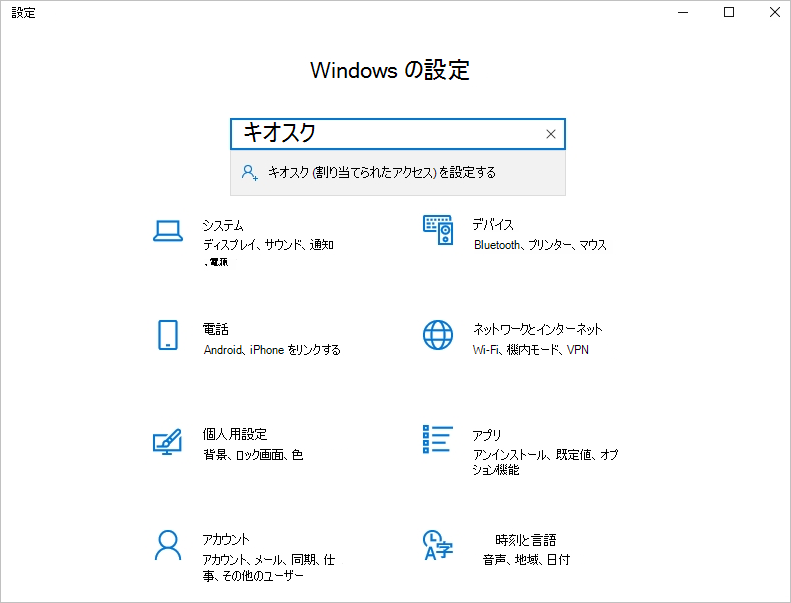
Task: Click the text Wi-Fi、機内モード、VPN
Action: [x=531, y=350]
